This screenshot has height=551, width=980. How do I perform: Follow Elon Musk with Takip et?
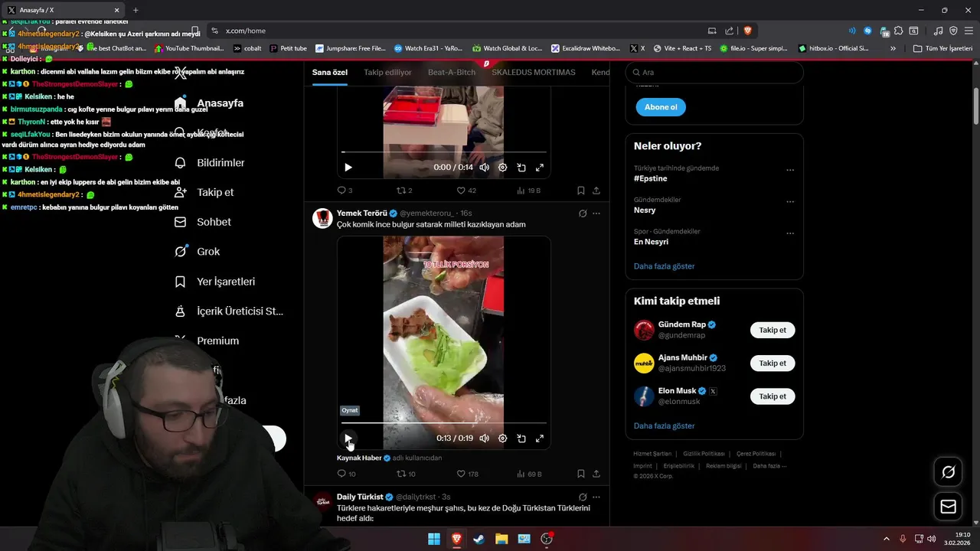[x=773, y=396]
